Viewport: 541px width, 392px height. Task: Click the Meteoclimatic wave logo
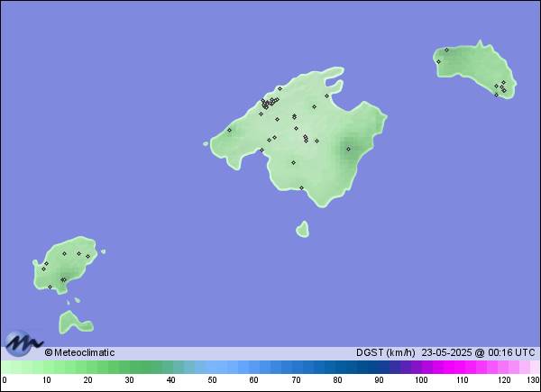point(23,343)
